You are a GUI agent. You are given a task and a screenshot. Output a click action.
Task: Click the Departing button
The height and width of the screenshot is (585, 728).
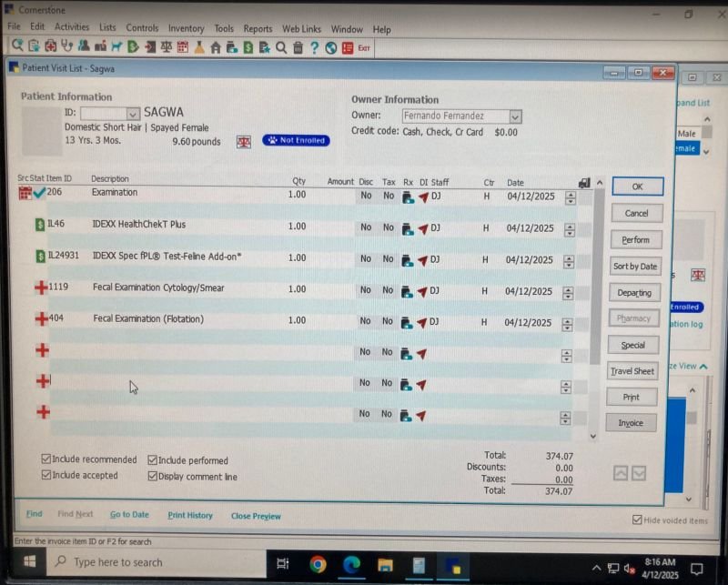pos(634,293)
